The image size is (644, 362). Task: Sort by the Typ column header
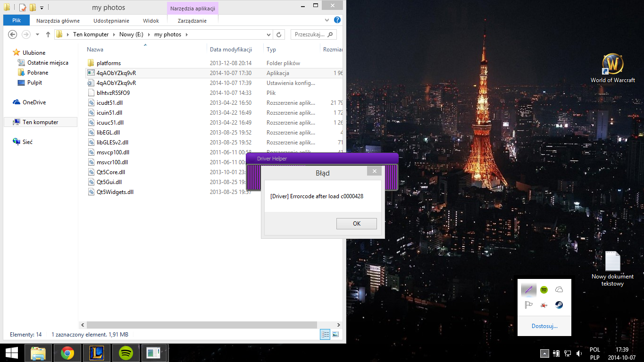271,49
